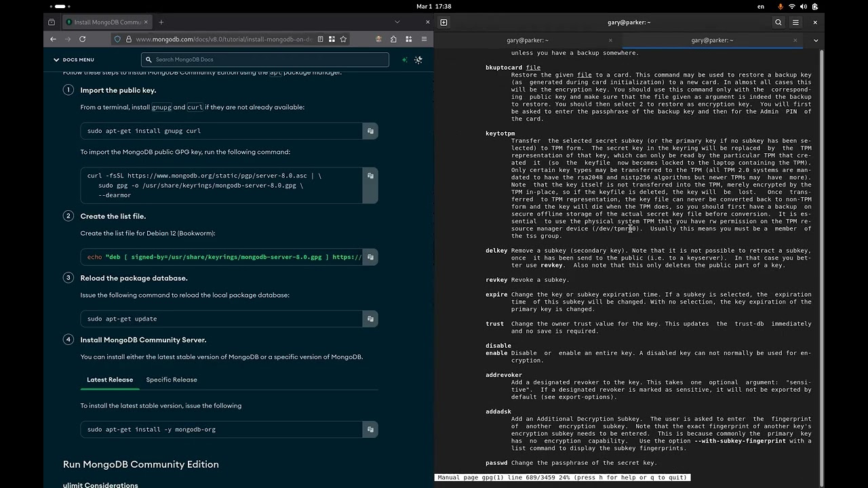Viewport: 868px width, 488px height.
Task: Close the first gary@parker terminal tab
Action: point(610,40)
